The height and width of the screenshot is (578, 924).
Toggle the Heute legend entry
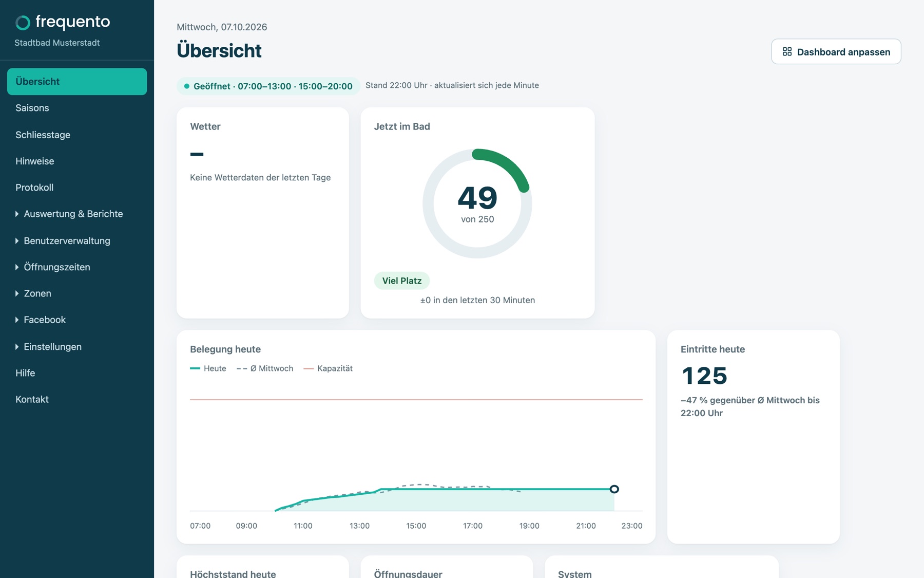point(208,368)
